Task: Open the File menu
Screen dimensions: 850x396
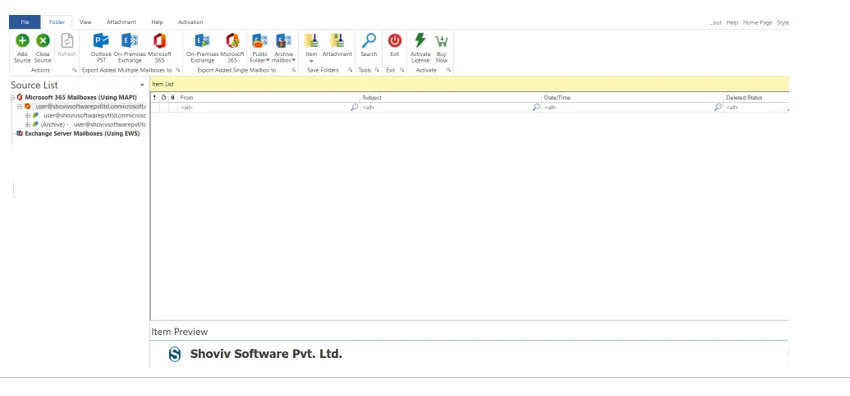Action: coord(25,22)
